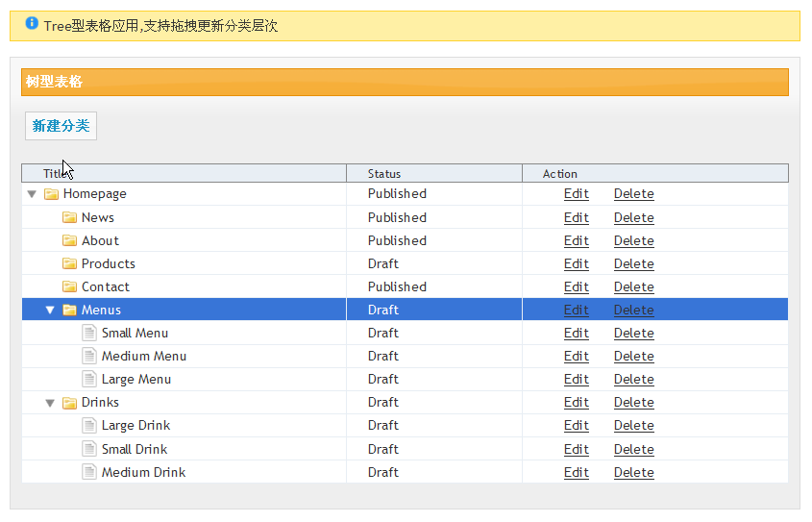
Task: Delete the Homepage row
Action: coord(634,193)
